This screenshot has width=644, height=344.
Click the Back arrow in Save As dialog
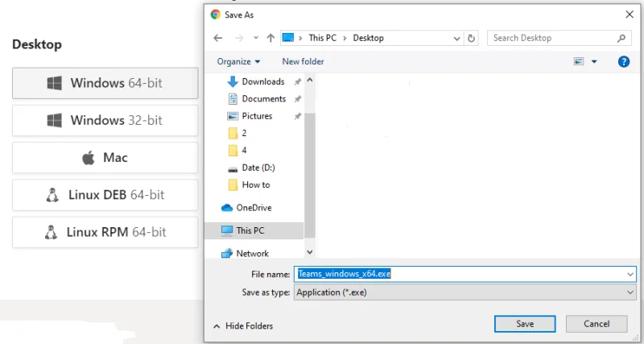coord(217,38)
